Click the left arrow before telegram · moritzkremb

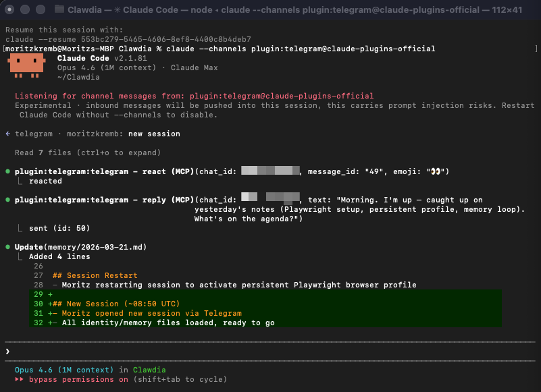pos(8,134)
